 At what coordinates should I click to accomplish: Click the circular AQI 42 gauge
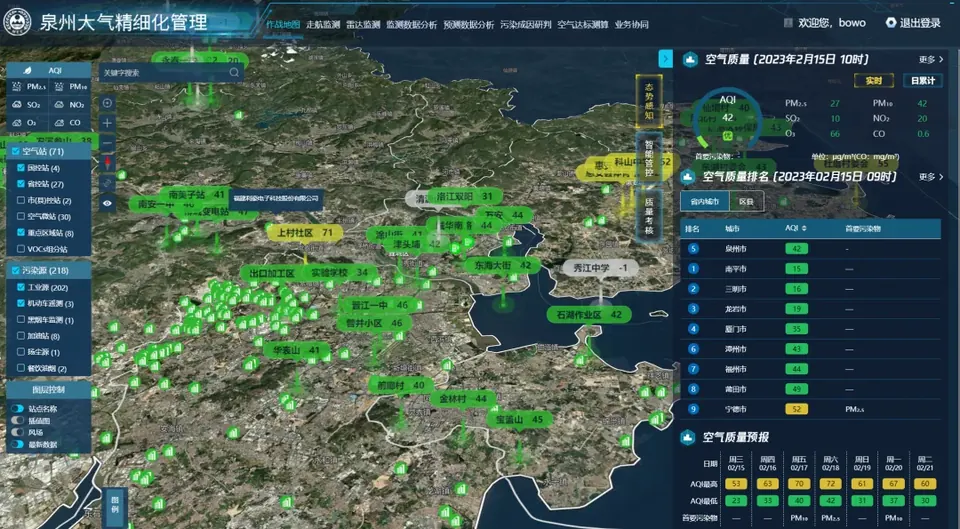point(727,119)
